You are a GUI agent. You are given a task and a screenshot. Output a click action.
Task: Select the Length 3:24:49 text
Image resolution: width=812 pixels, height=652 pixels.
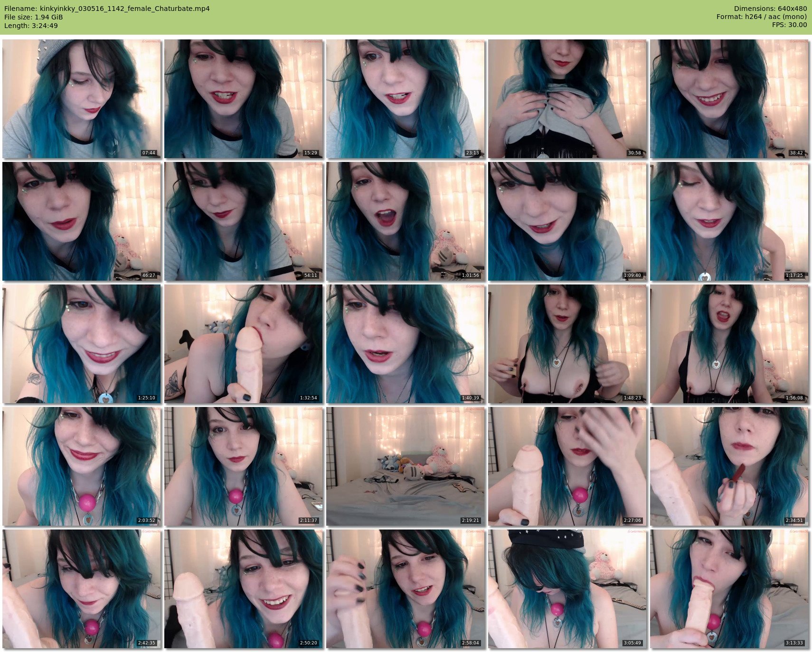[31, 26]
